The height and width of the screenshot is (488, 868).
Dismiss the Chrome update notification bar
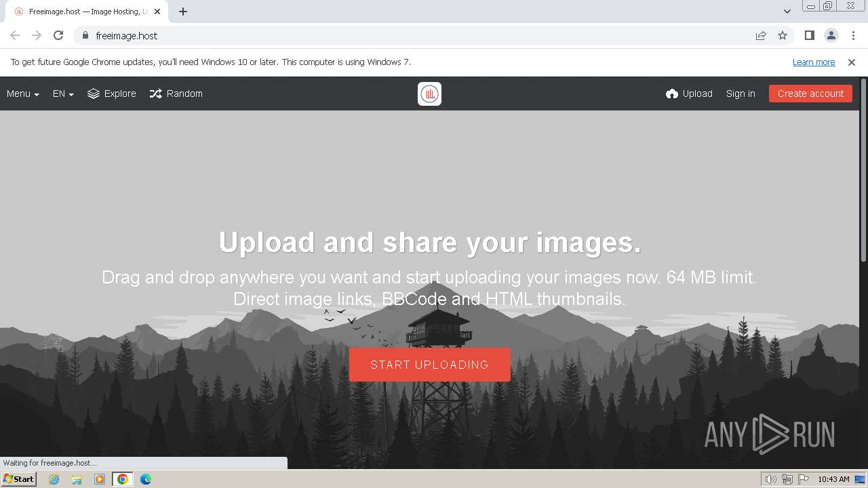point(852,62)
